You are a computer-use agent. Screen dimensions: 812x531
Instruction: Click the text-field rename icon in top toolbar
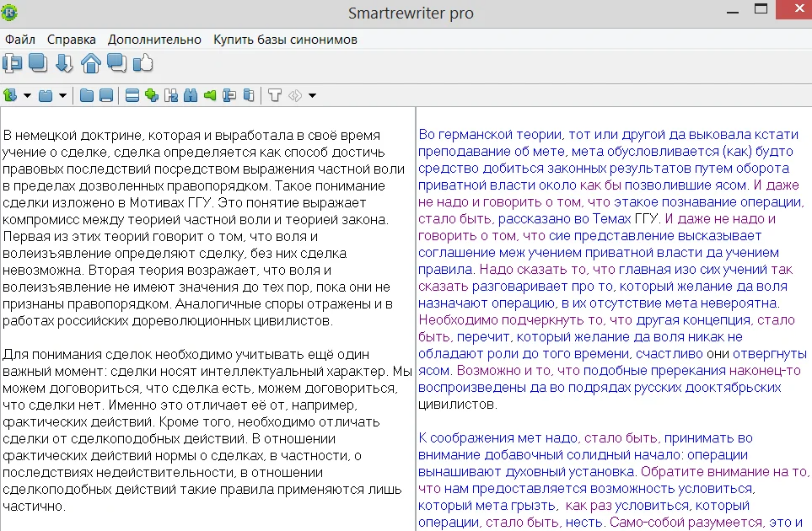[x=13, y=63]
